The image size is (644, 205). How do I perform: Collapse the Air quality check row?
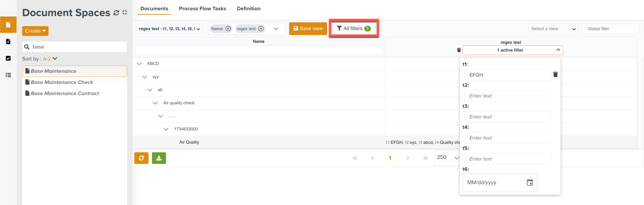(x=155, y=103)
